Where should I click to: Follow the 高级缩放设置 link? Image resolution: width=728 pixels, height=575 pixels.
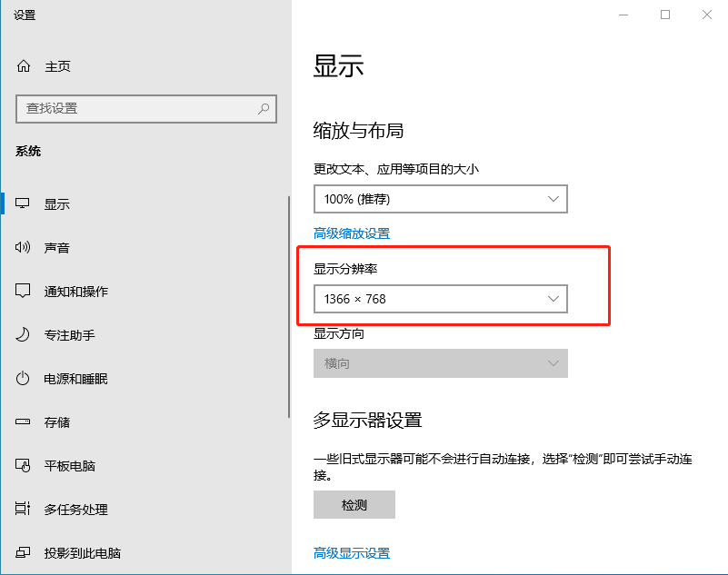point(354,232)
